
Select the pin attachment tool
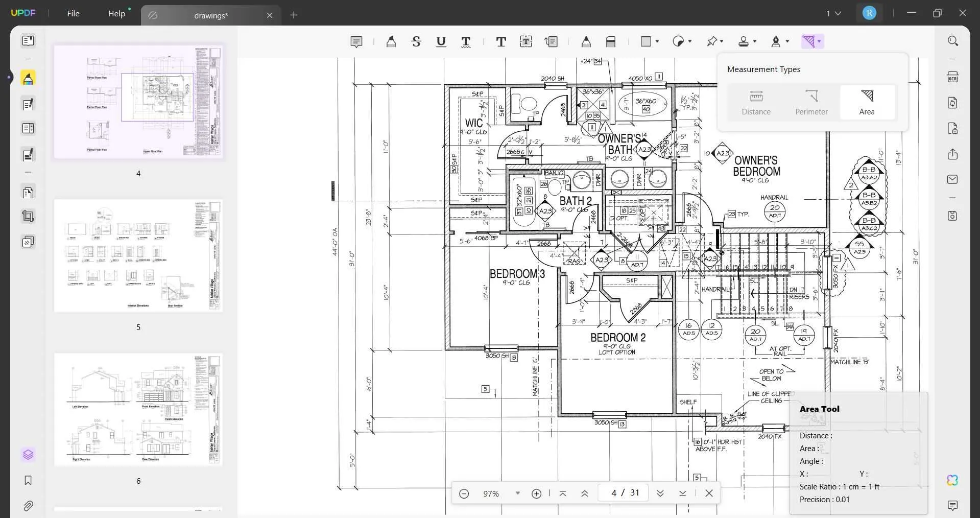711,41
